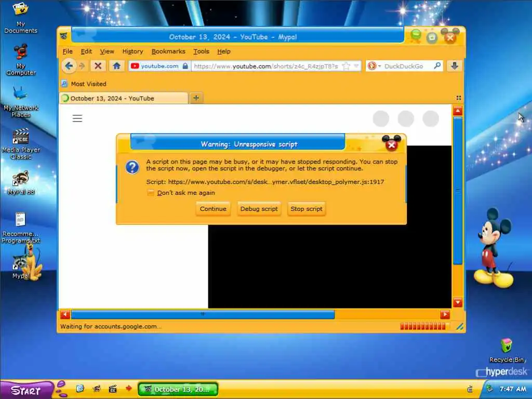Click the scroll left arrow
Viewport: 532px width, 399px height.
tap(65, 314)
